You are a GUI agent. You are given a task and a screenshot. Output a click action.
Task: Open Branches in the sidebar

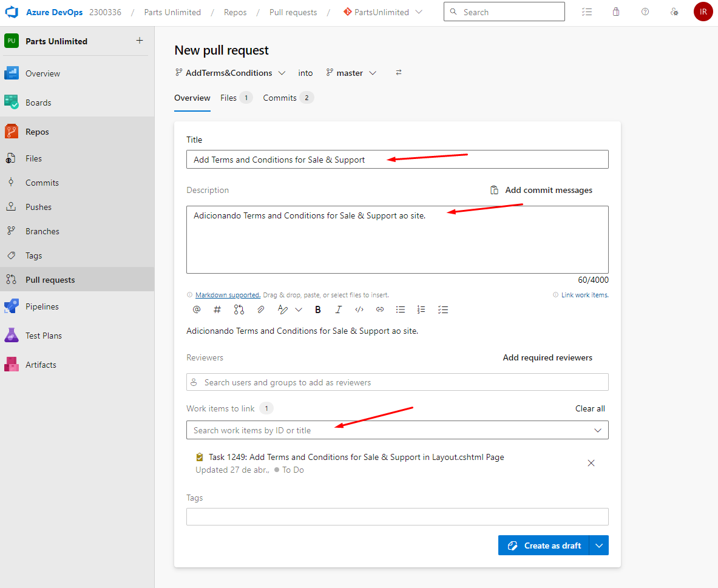coord(42,231)
